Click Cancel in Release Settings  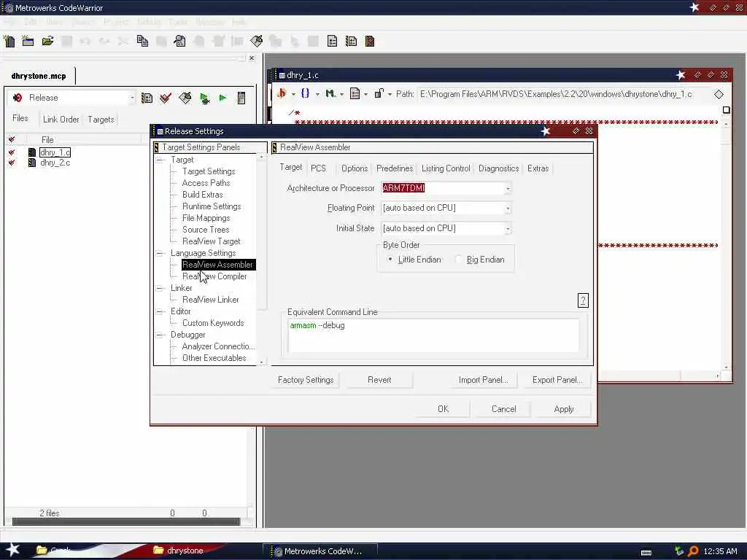[503, 409]
